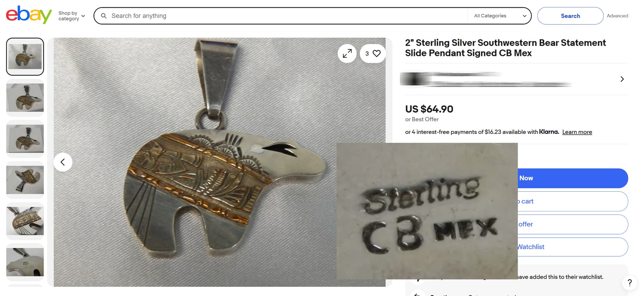Open Advanced search link
This screenshot has width=644, height=296.
click(x=617, y=16)
